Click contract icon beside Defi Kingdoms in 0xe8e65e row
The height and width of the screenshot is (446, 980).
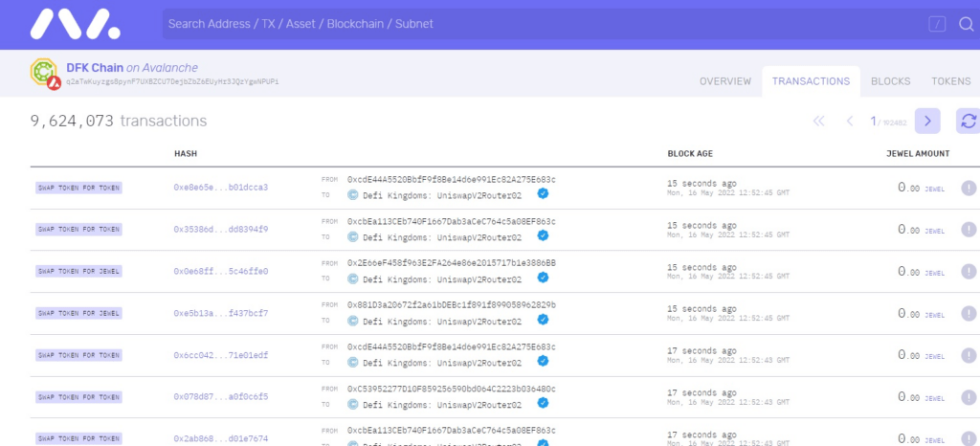(x=352, y=195)
